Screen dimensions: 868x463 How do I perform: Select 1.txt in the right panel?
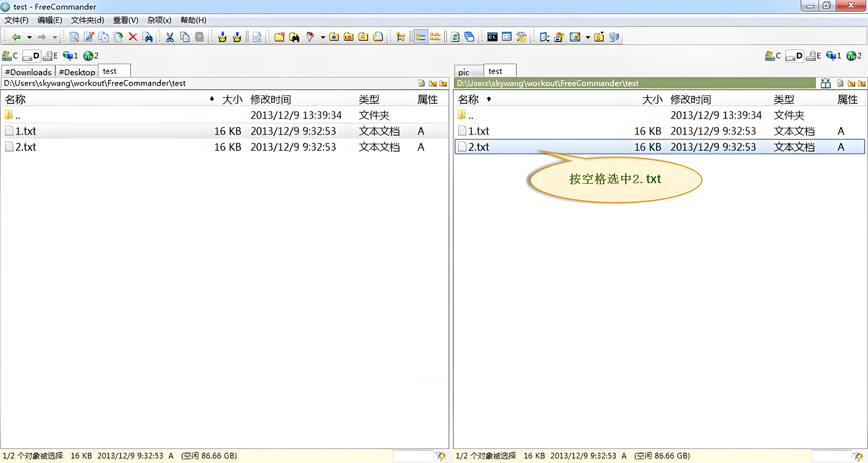tap(478, 131)
